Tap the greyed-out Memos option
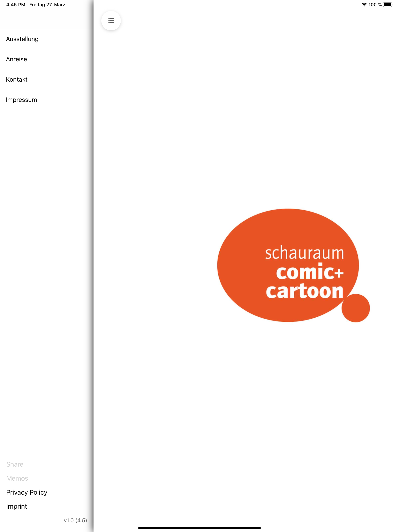The width and height of the screenshot is (399, 532). coord(17,478)
